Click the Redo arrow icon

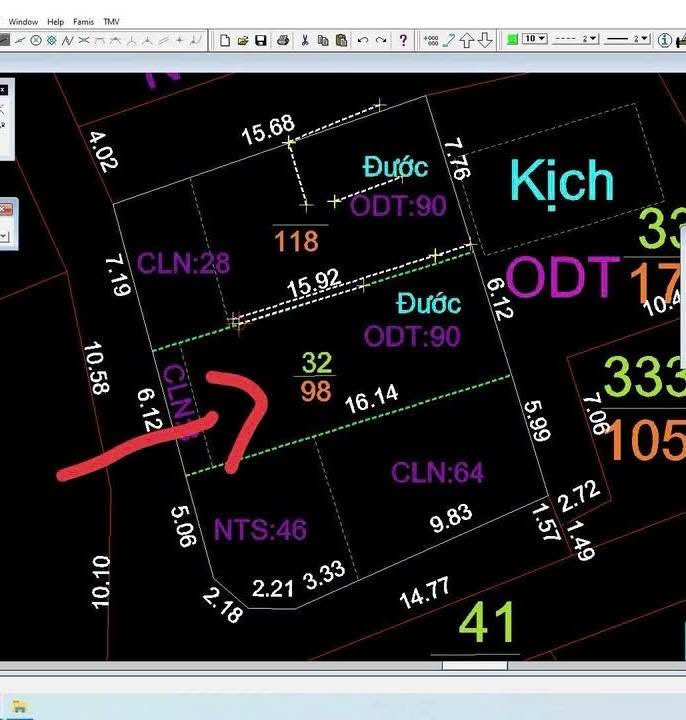[380, 40]
